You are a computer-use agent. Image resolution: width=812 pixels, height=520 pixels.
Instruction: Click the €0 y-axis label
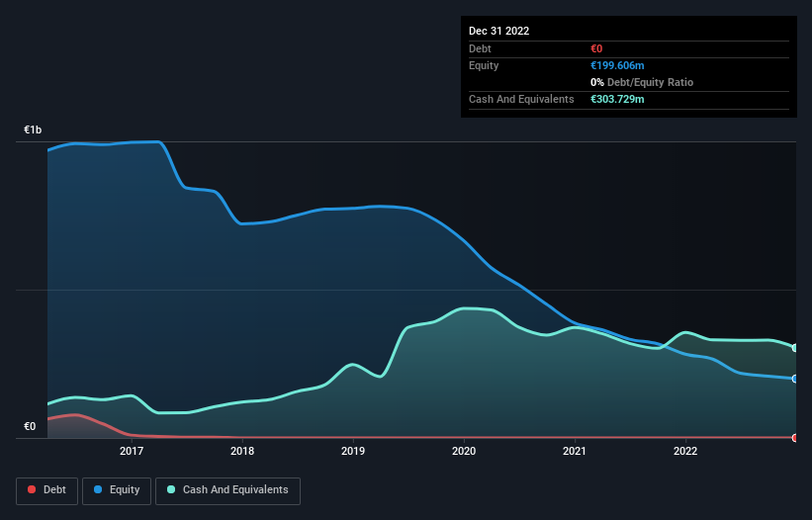click(x=30, y=426)
